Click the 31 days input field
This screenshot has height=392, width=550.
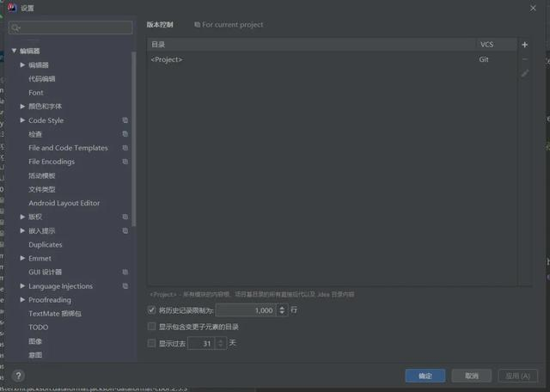tap(202, 343)
